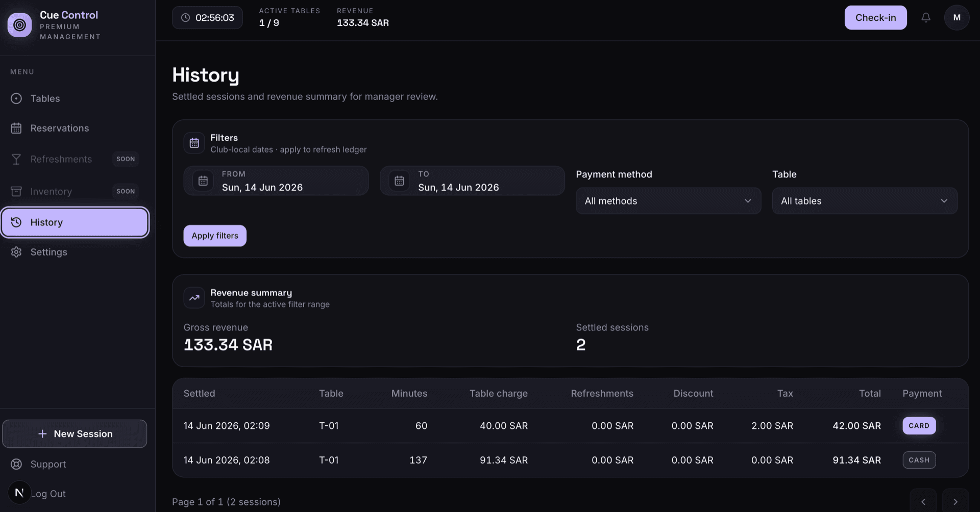Click the plus icon in New Session
The width and height of the screenshot is (980, 512).
(42, 434)
